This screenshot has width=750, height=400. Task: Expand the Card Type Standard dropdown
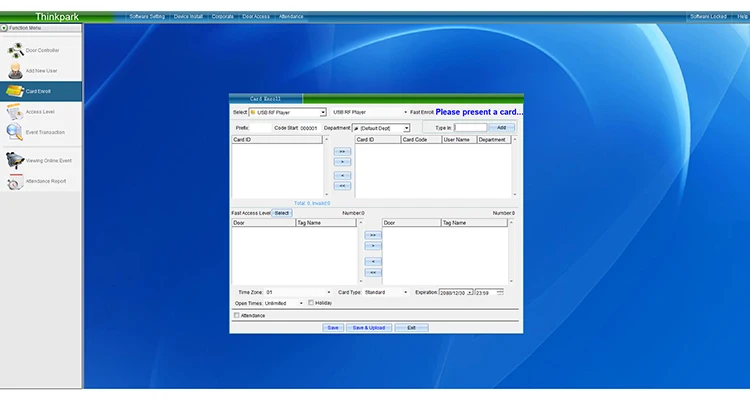pos(405,292)
